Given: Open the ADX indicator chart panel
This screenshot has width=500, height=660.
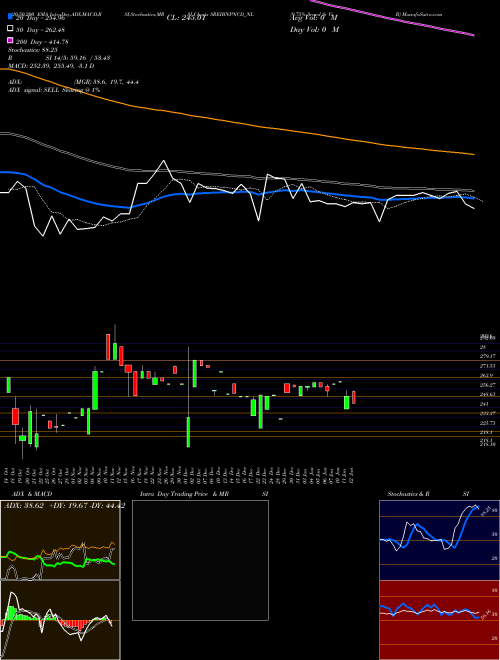Looking at the screenshot, I should 60,540.
